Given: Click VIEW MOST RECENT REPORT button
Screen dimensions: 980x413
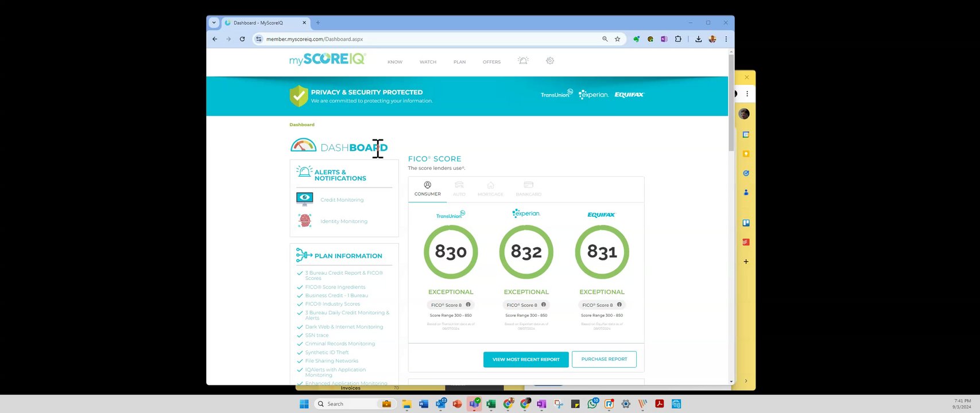Looking at the screenshot, I should [526, 360].
